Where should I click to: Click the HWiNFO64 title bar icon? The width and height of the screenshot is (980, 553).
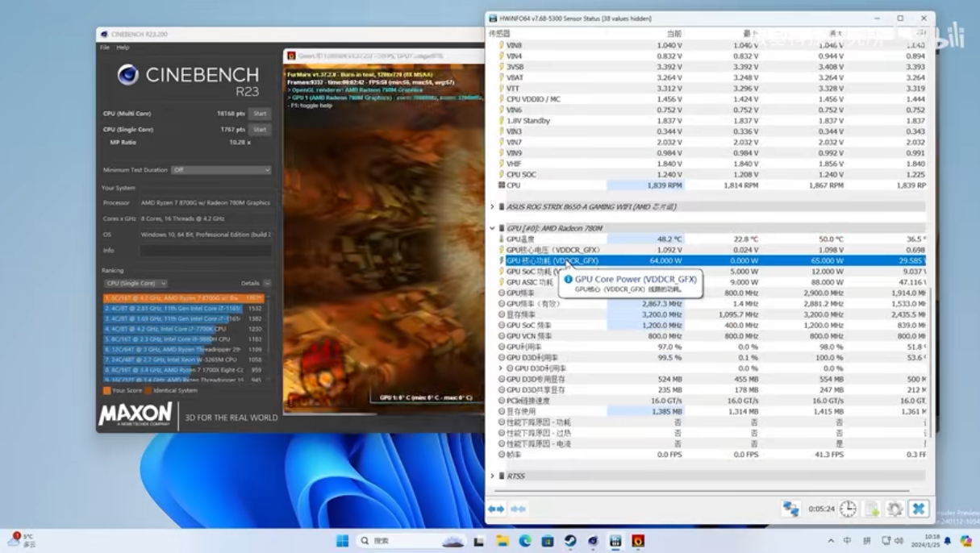tap(493, 18)
